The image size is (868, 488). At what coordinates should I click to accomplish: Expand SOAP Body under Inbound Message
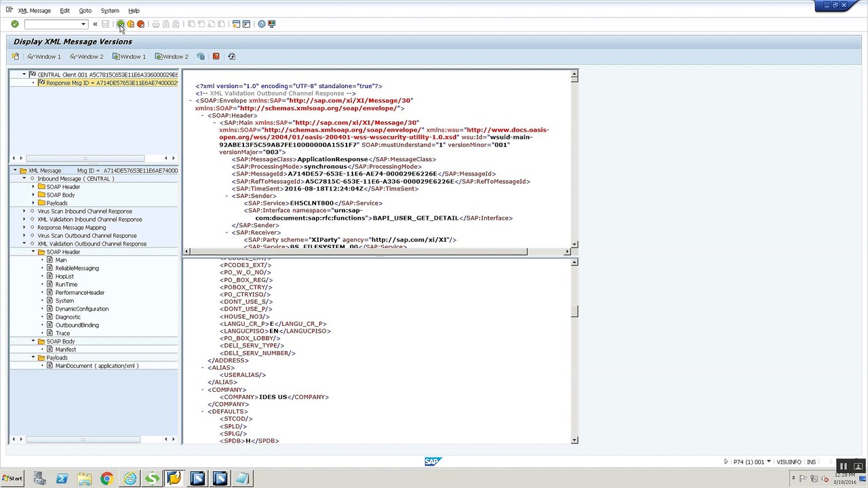tap(33, 195)
